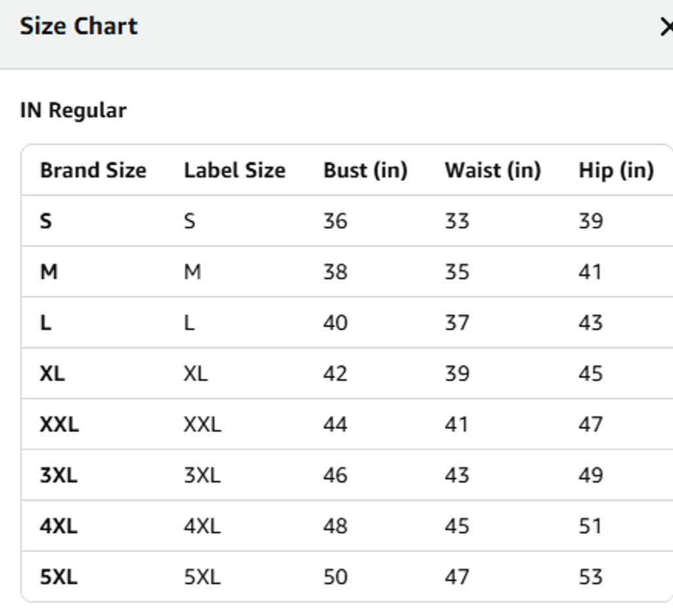The width and height of the screenshot is (673, 616).
Task: Select the 3XL brand size row
Action: tap(58, 475)
